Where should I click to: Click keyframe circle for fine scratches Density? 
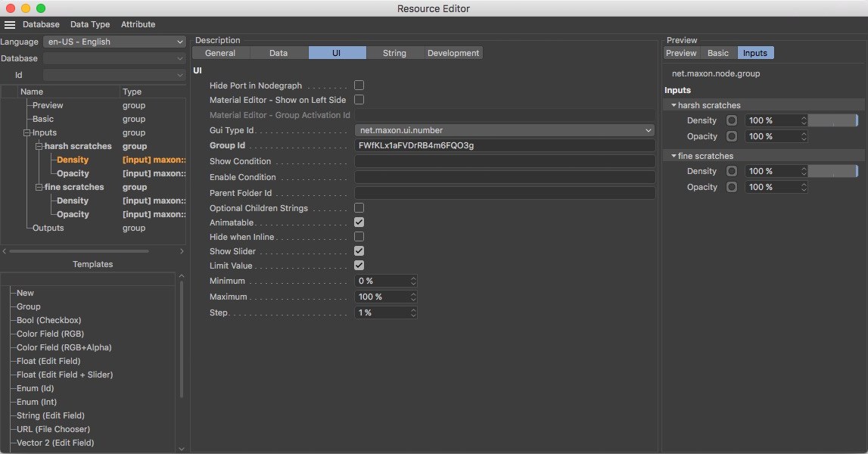pyautogui.click(x=732, y=171)
